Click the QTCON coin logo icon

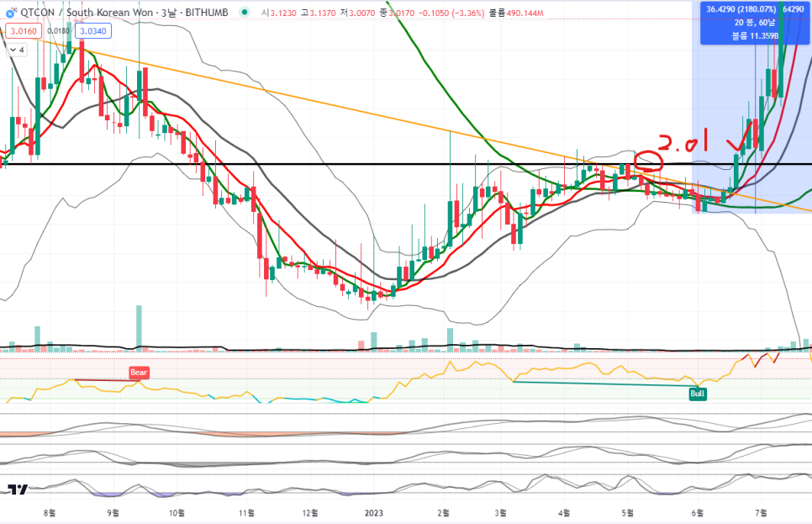10,13
